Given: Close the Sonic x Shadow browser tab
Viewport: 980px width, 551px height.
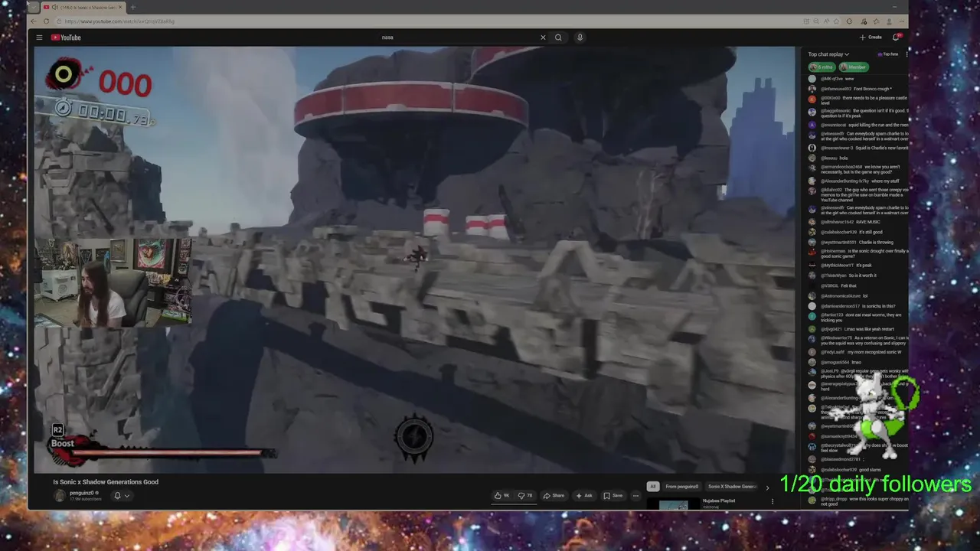Looking at the screenshot, I should pyautogui.click(x=120, y=7).
